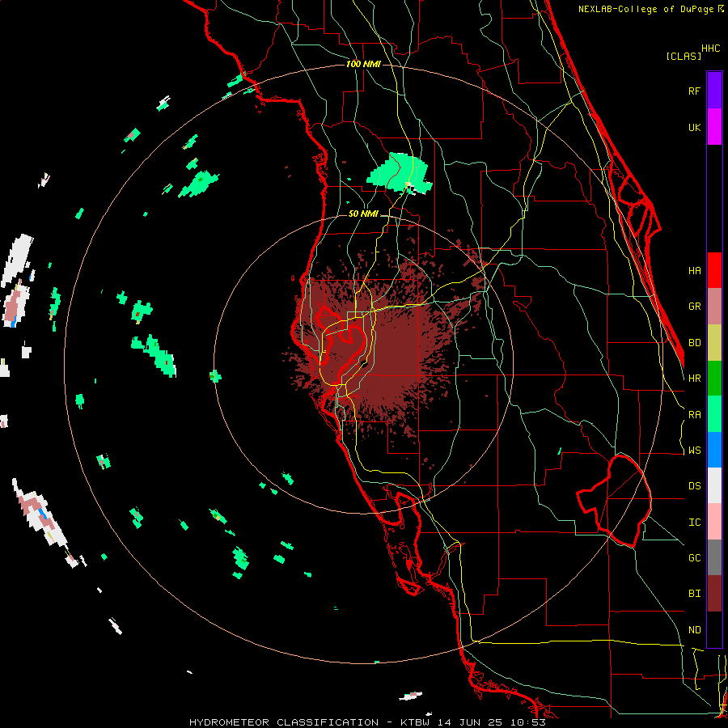Pick the bright green RA legend swatch
Viewport: 728px width, 728px height.
(714, 414)
